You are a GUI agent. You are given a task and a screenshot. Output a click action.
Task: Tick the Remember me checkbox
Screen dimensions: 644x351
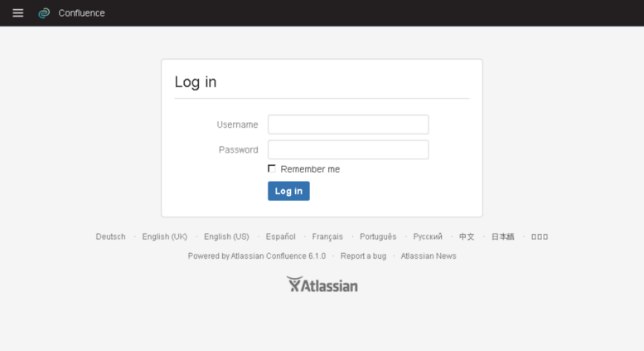pyautogui.click(x=272, y=168)
